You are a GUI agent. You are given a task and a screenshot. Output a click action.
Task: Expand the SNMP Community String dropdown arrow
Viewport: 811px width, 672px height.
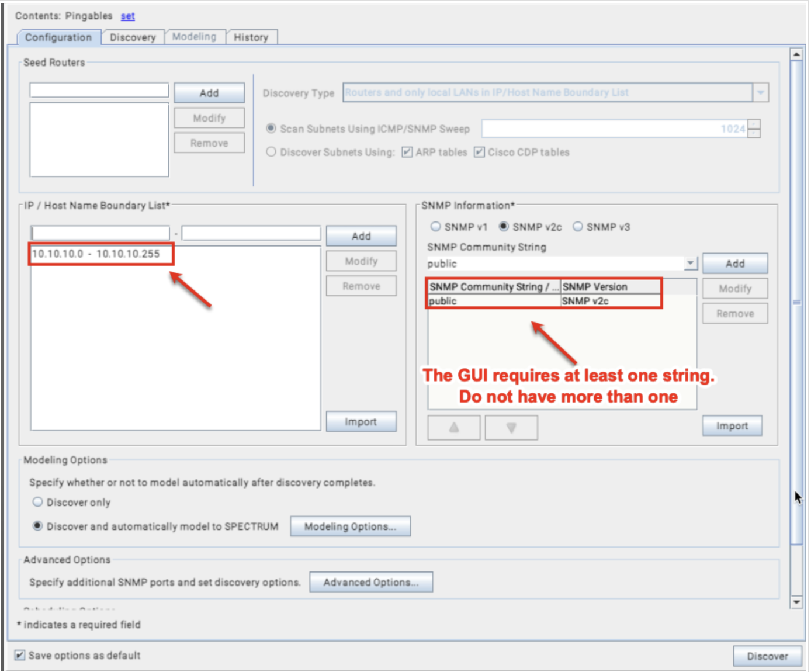691,264
